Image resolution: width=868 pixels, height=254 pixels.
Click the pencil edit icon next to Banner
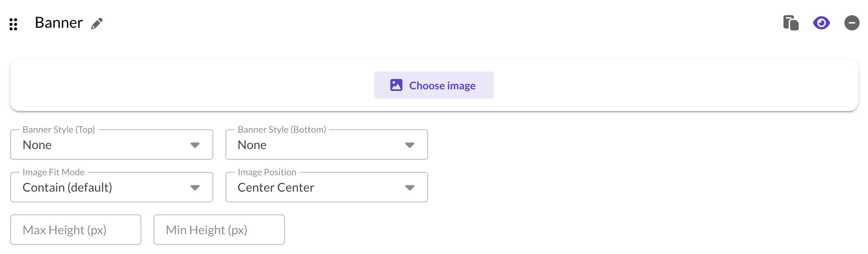click(97, 24)
